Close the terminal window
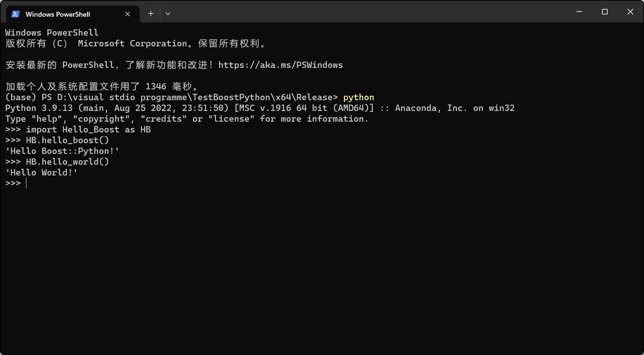Screen dimensions: 644x355 click(630, 12)
